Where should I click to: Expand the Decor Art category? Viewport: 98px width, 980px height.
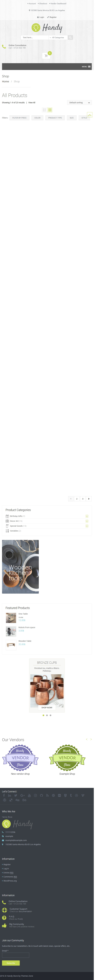[87, 521]
